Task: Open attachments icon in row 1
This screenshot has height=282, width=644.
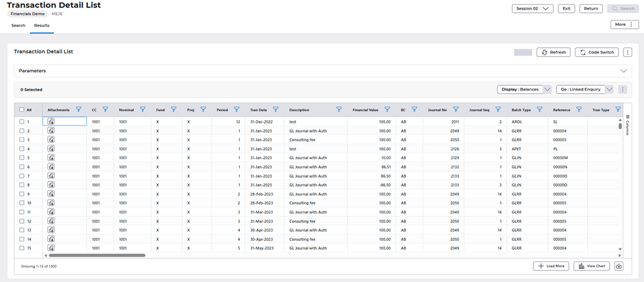Action: (x=51, y=121)
